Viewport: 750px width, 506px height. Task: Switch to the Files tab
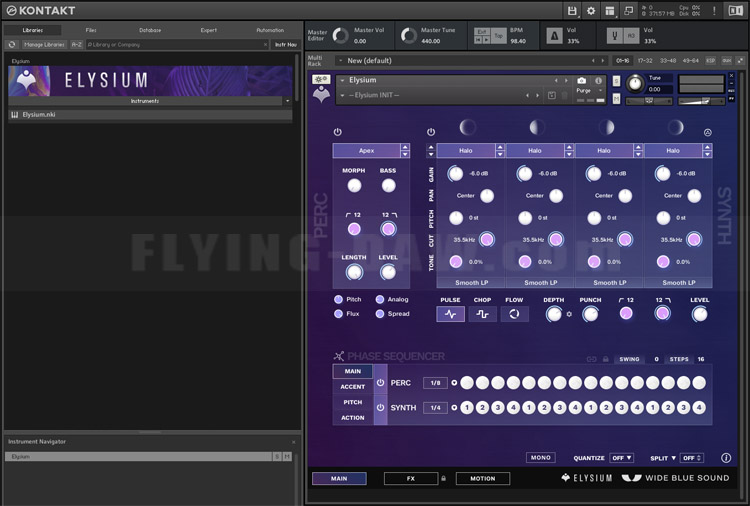[x=91, y=30]
